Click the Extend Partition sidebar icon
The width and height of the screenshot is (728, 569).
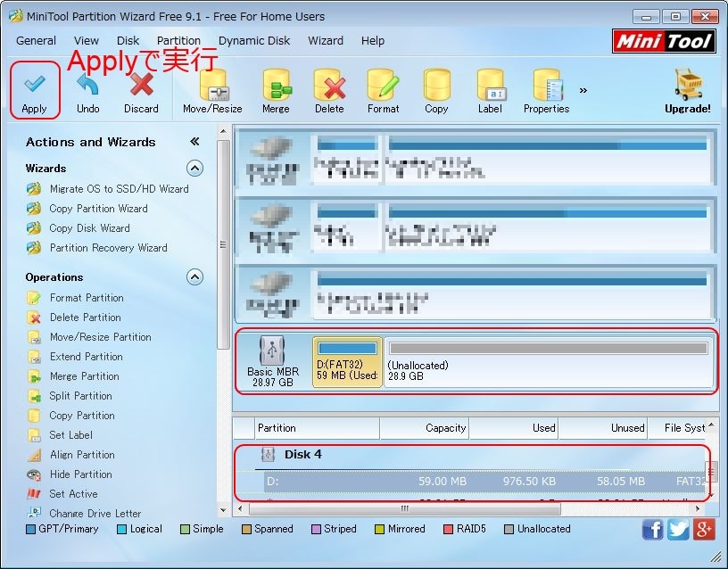(34, 357)
